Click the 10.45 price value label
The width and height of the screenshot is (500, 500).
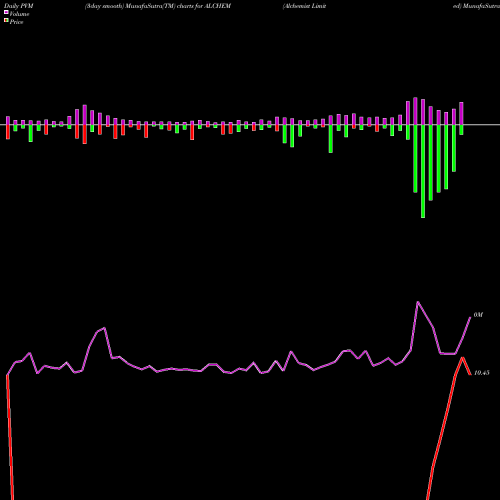pyautogui.click(x=482, y=373)
